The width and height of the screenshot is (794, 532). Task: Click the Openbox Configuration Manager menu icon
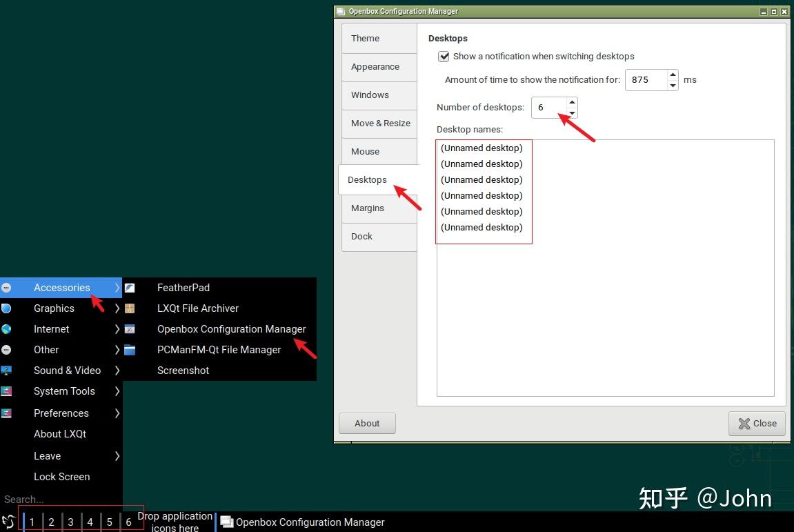[130, 329]
